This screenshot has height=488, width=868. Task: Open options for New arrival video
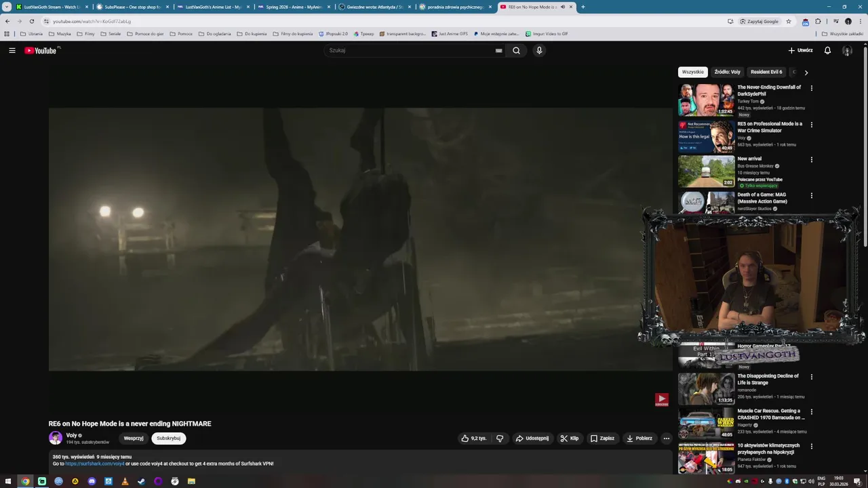[x=811, y=160]
